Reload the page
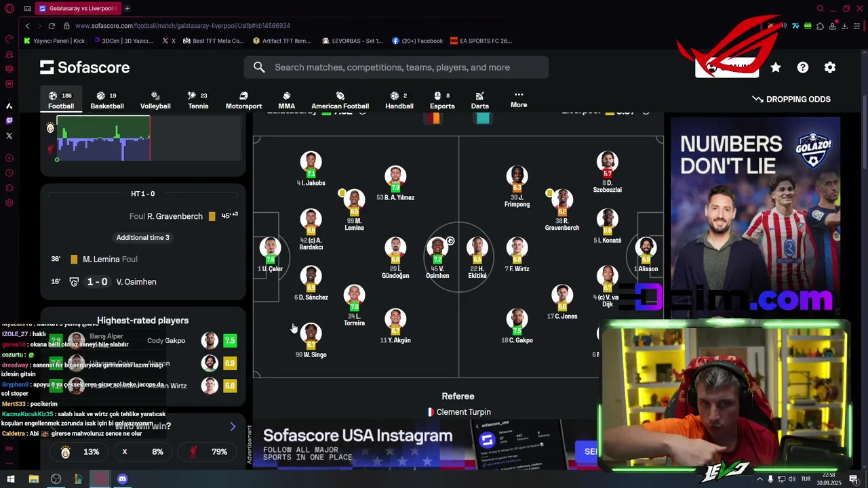868x488 pixels. pyautogui.click(x=52, y=26)
